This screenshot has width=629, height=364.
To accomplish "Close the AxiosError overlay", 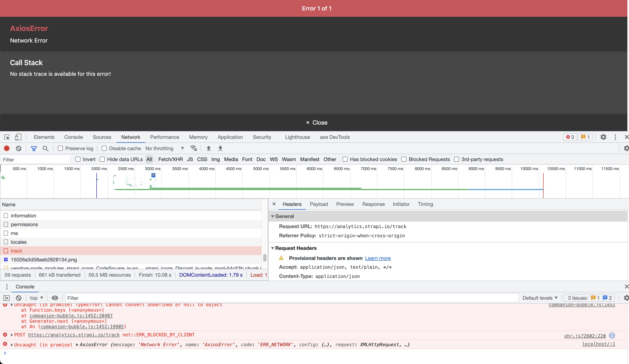I will [x=317, y=122].
